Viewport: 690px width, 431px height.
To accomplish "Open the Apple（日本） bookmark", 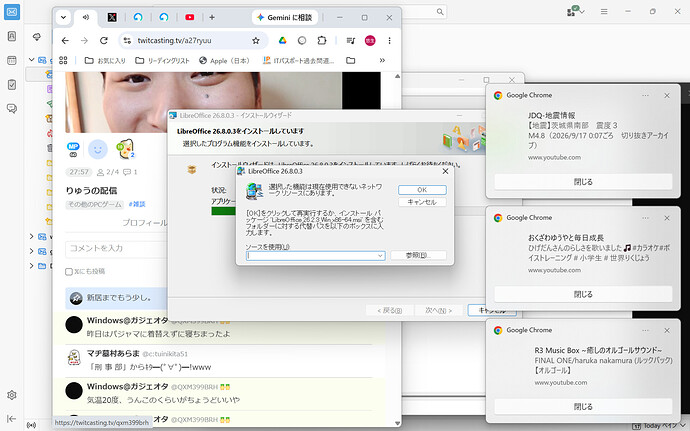I will [224, 60].
